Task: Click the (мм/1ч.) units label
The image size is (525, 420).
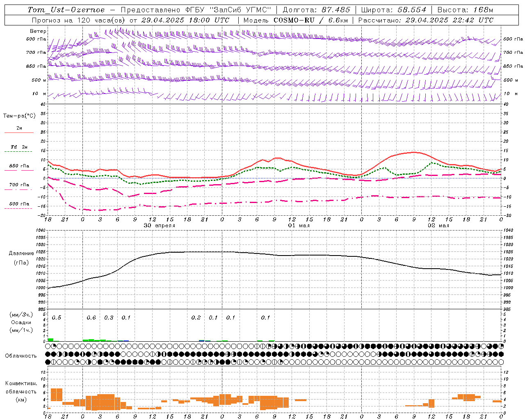Action: point(21,330)
